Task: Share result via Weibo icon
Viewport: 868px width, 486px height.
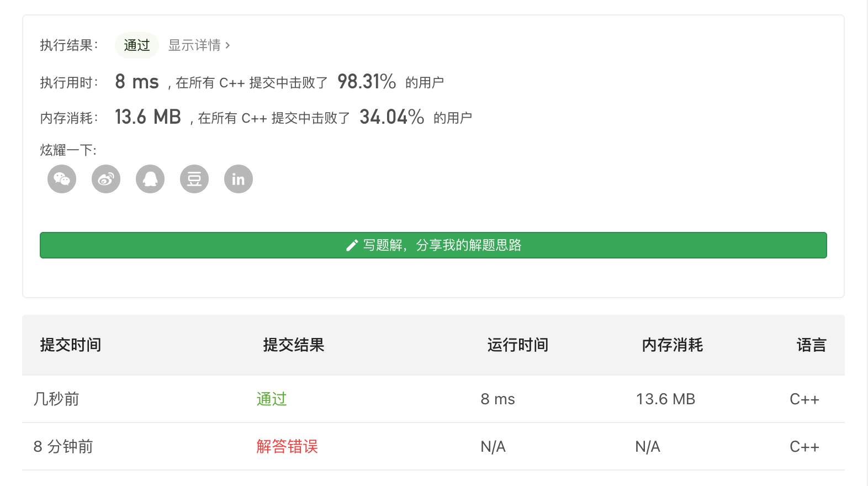Action: click(x=105, y=178)
